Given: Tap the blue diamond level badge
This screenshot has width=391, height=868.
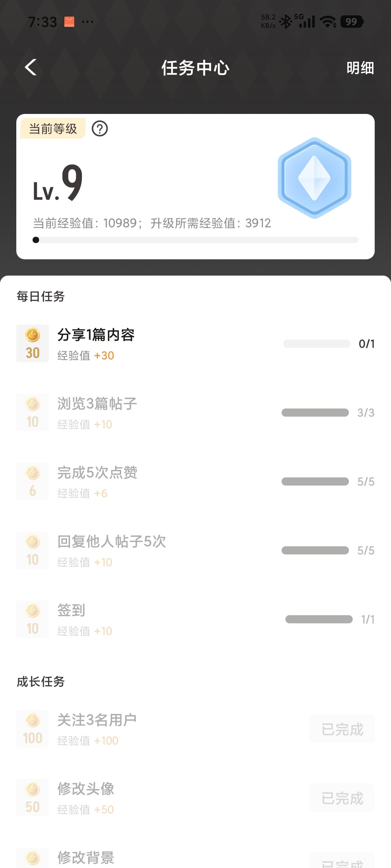Looking at the screenshot, I should point(314,178).
